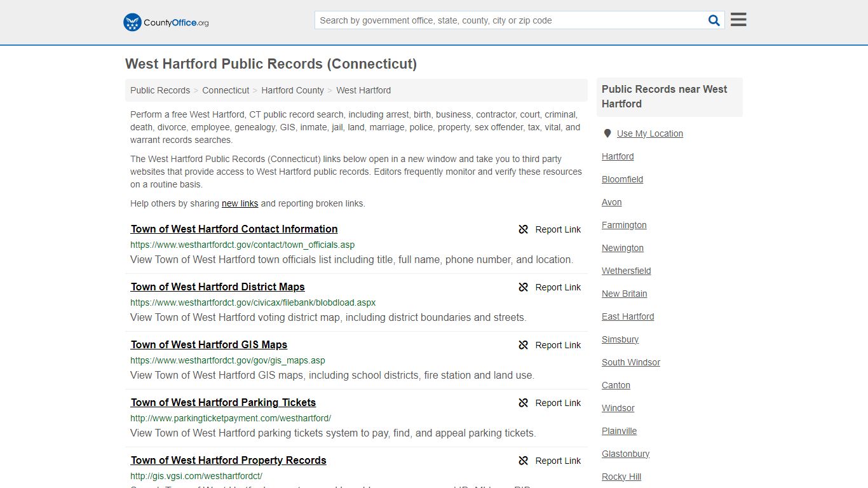The height and width of the screenshot is (488, 868).
Task: Report Link for District Maps entry
Action: (558, 287)
